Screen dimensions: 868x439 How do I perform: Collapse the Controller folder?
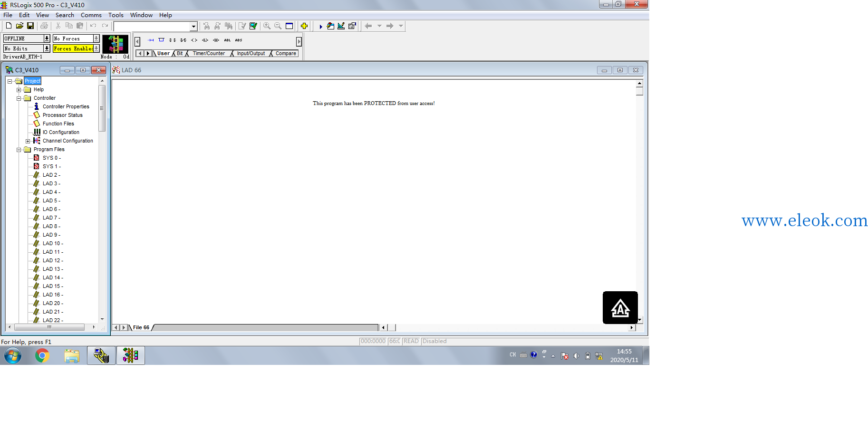(19, 98)
